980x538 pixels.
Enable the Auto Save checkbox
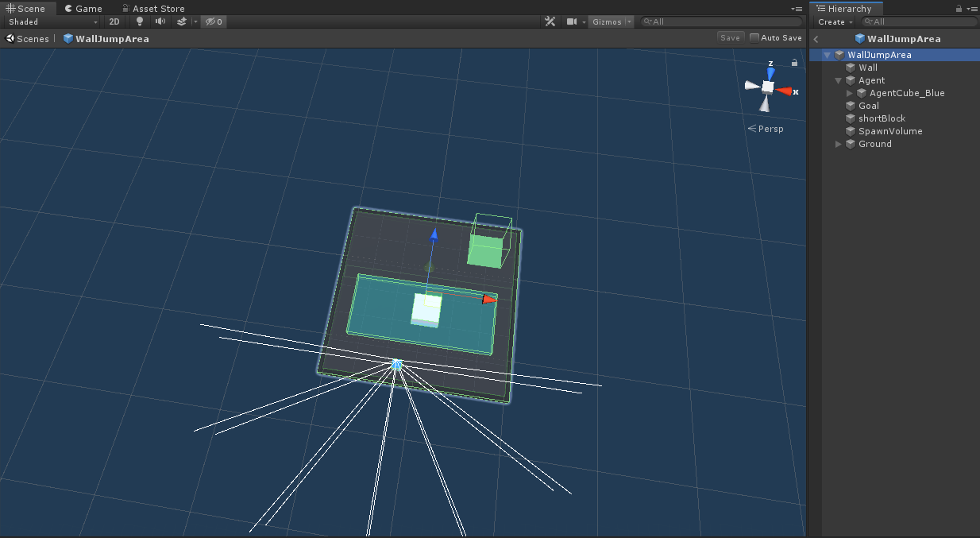coord(754,37)
